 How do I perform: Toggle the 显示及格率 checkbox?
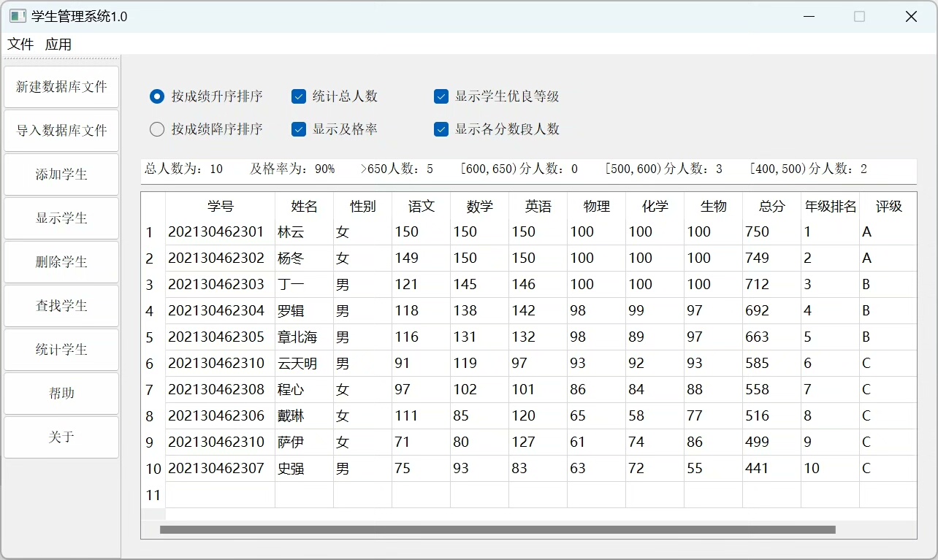[299, 129]
